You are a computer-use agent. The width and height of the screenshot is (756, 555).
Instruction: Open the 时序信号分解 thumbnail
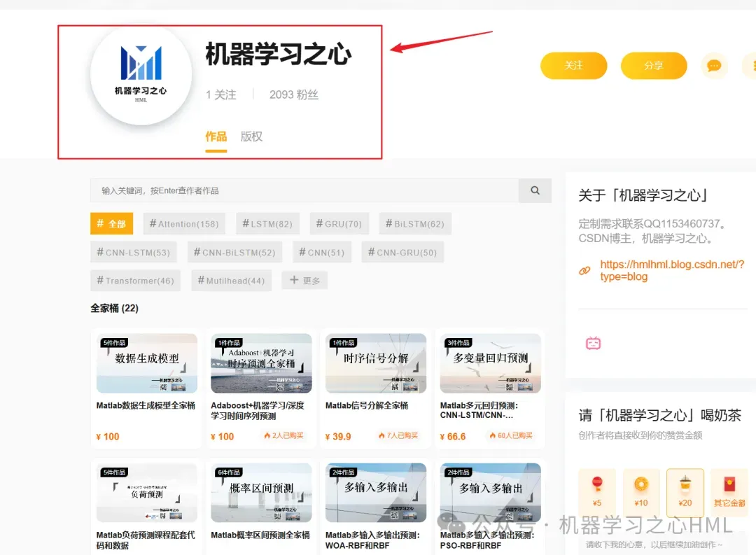[376, 363]
